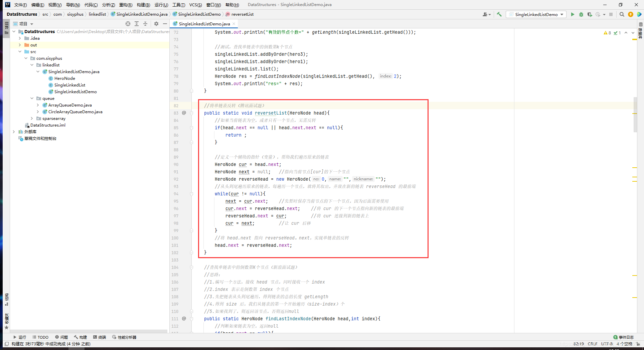Click the warnings count indicator showing 8
644x350 pixels.
607,33
